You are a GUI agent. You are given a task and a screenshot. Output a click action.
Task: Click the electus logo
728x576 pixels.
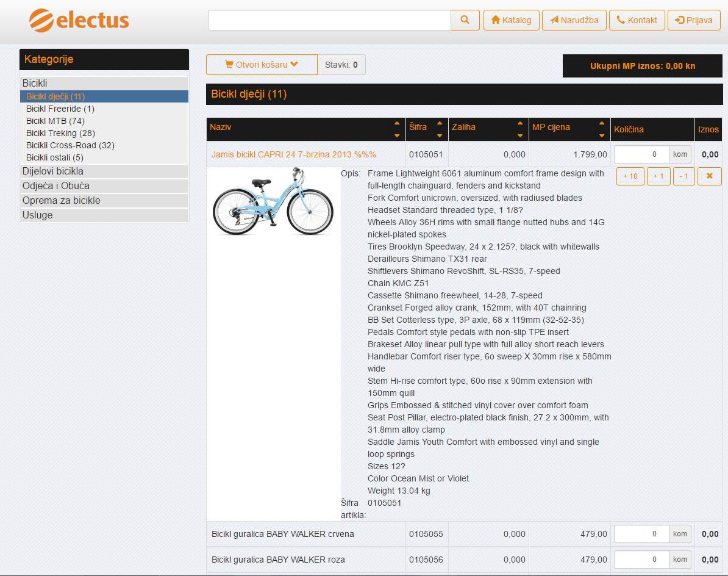point(79,20)
